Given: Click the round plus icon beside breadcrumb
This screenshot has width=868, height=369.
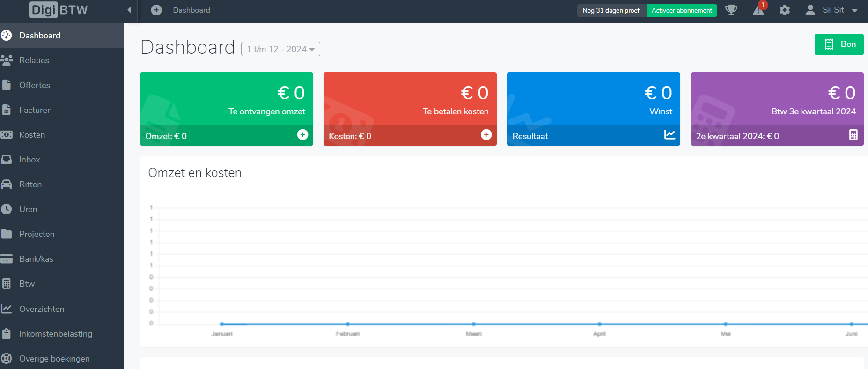Looking at the screenshot, I should (156, 10).
